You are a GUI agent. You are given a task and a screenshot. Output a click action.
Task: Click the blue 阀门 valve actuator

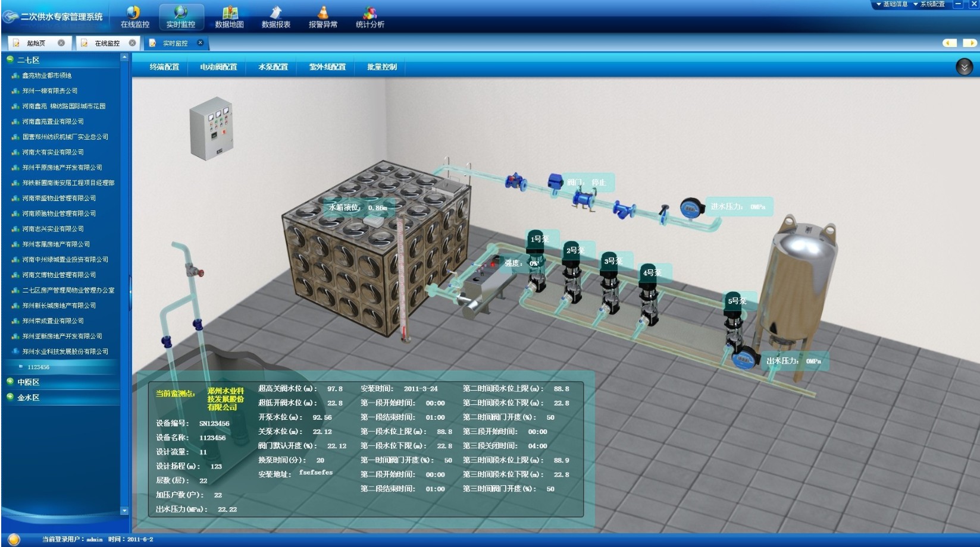tap(555, 181)
